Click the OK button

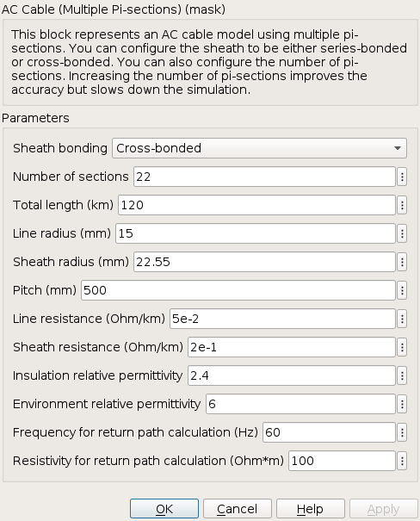click(164, 509)
